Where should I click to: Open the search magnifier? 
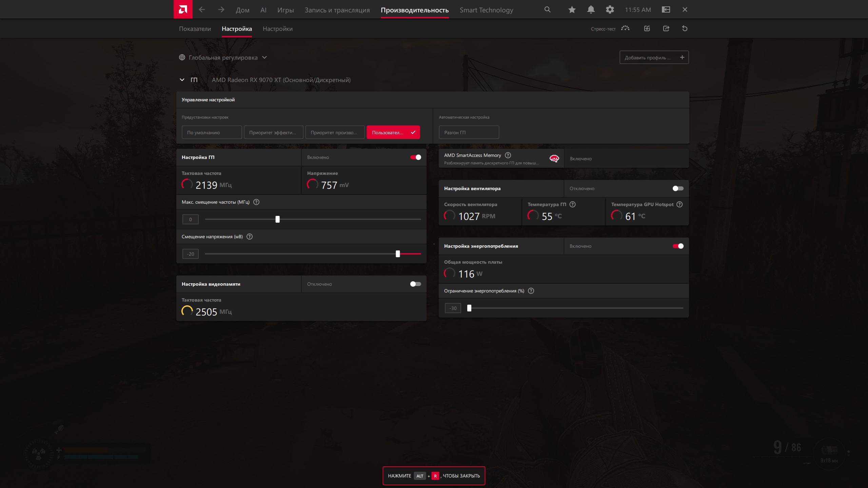click(547, 9)
